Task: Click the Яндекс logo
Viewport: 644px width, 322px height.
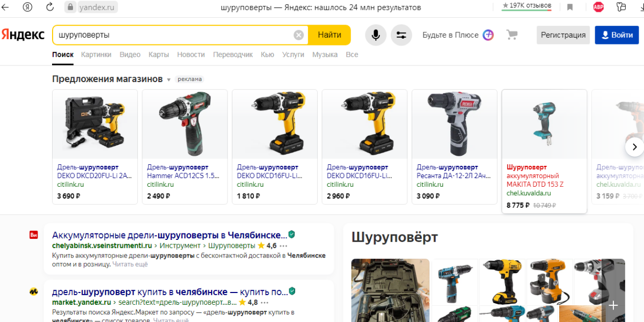Action: pos(23,34)
